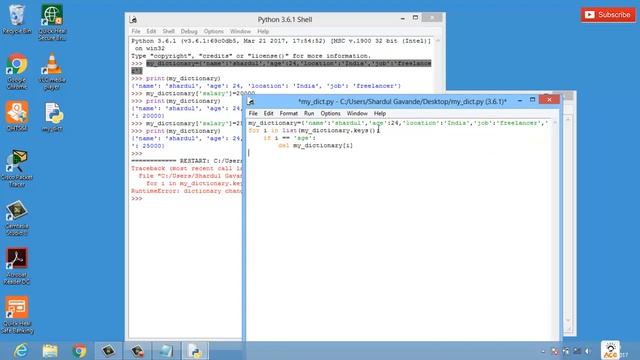640x360 pixels.
Task: Open Options menu in my_dict.py editor
Action: 330,113
